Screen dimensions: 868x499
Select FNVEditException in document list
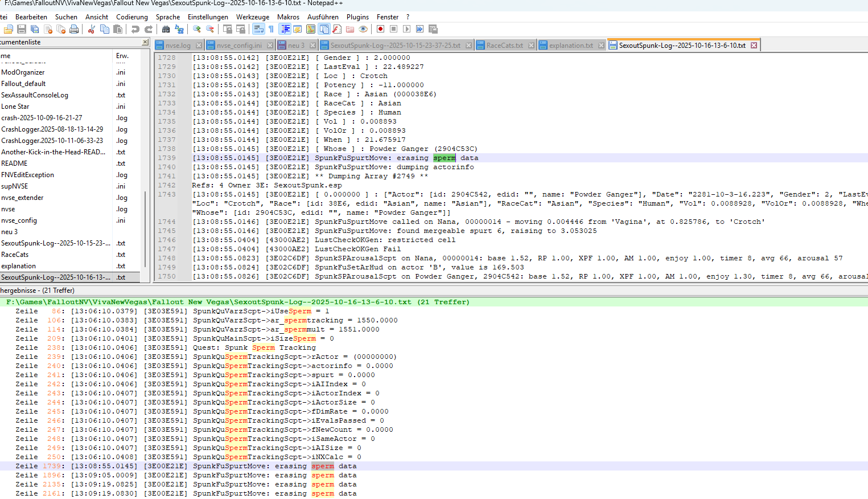click(x=27, y=175)
